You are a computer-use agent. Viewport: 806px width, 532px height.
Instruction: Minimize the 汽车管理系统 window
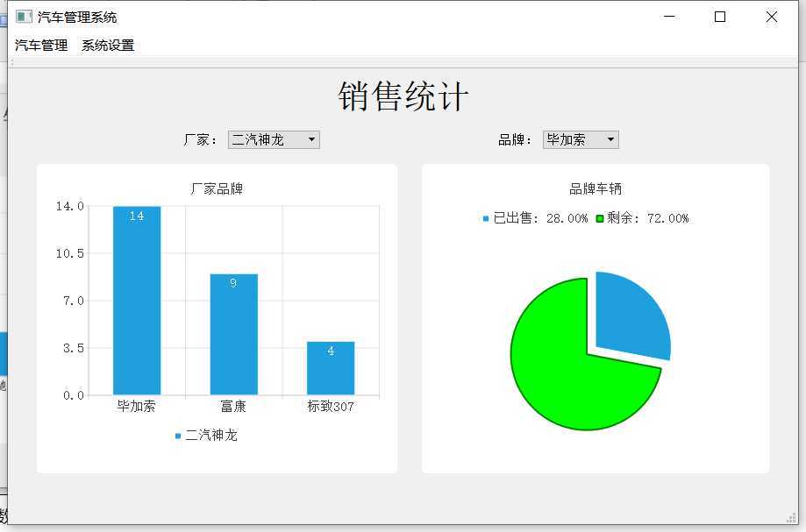pyautogui.click(x=669, y=17)
